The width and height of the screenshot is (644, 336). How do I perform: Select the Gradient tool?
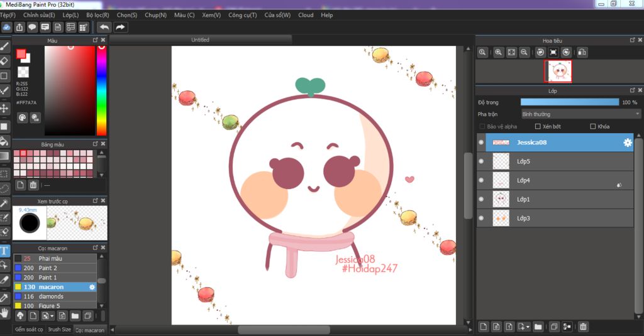(x=4, y=156)
